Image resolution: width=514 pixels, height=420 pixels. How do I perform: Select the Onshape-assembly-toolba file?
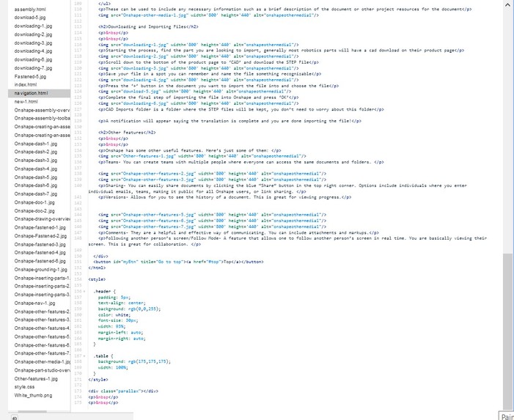click(x=42, y=118)
